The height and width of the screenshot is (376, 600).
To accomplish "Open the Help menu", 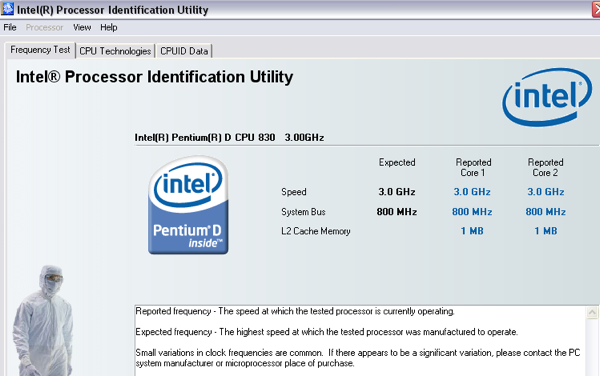I will (x=109, y=28).
